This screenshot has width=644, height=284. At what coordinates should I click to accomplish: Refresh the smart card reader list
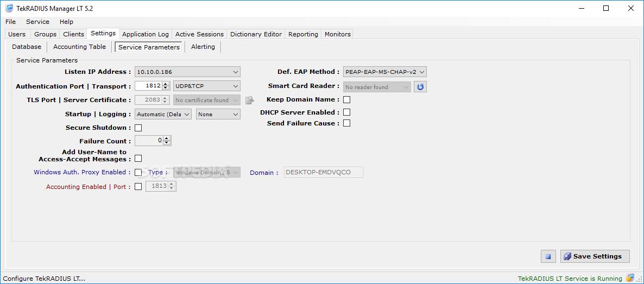420,87
